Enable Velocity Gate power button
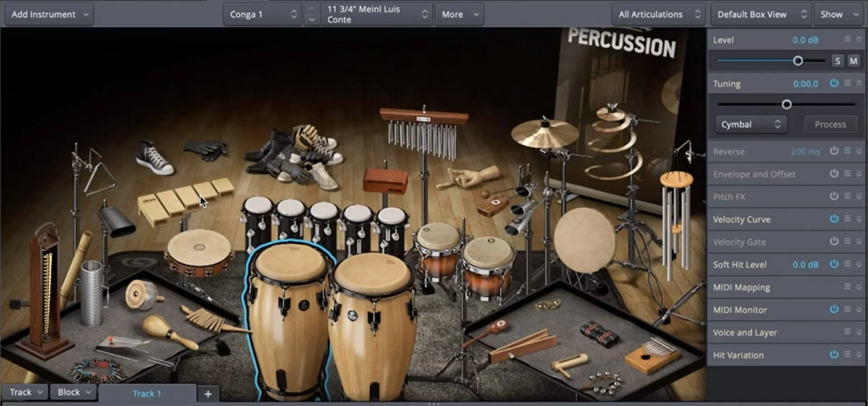The height and width of the screenshot is (406, 868). pos(834,241)
